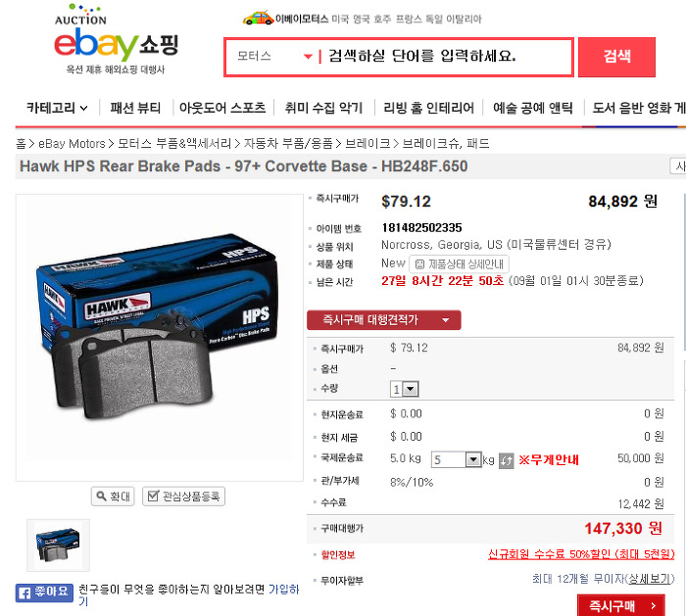Viewport: 686px width, 616px height.
Task: Open the shipping weight kg dropdown
Action: [456, 460]
